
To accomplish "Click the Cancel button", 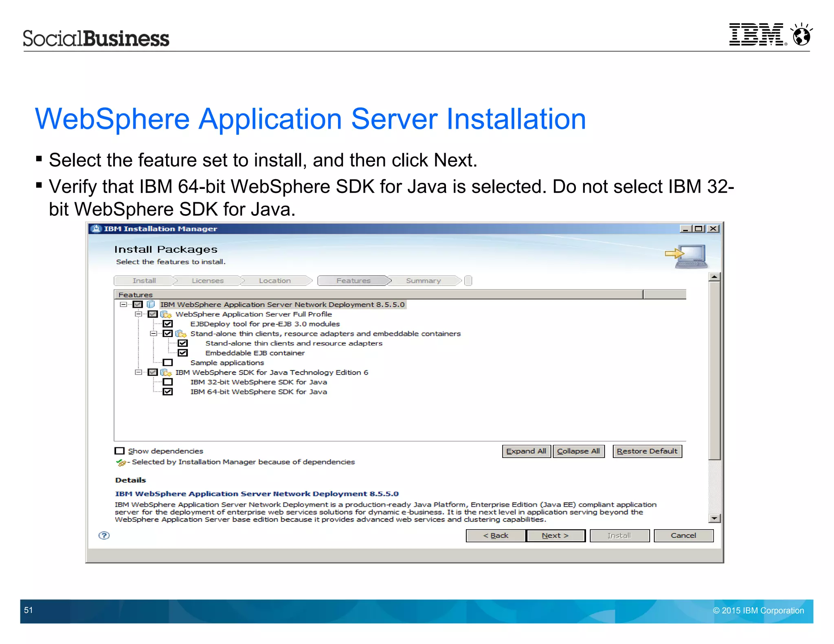I will pos(683,536).
